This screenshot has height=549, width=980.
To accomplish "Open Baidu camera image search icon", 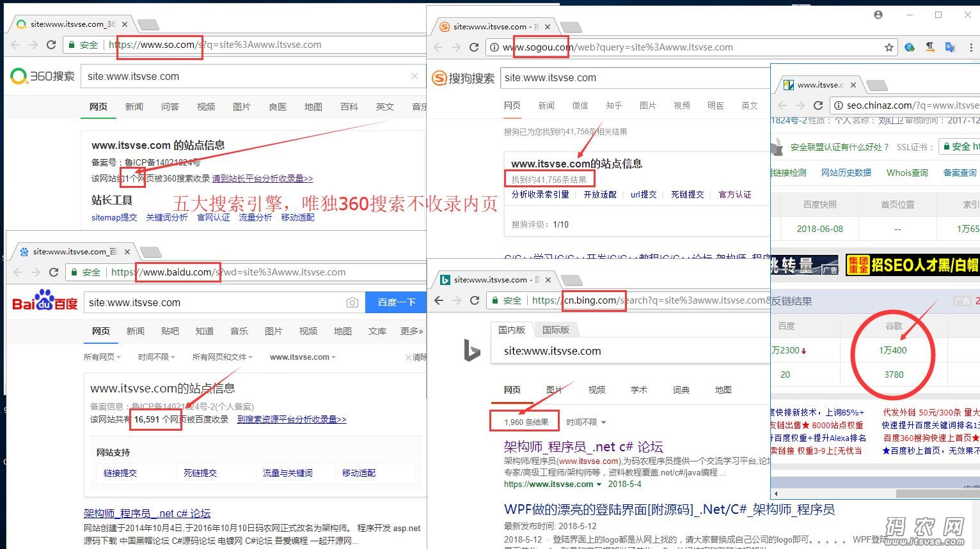I will tap(352, 302).
